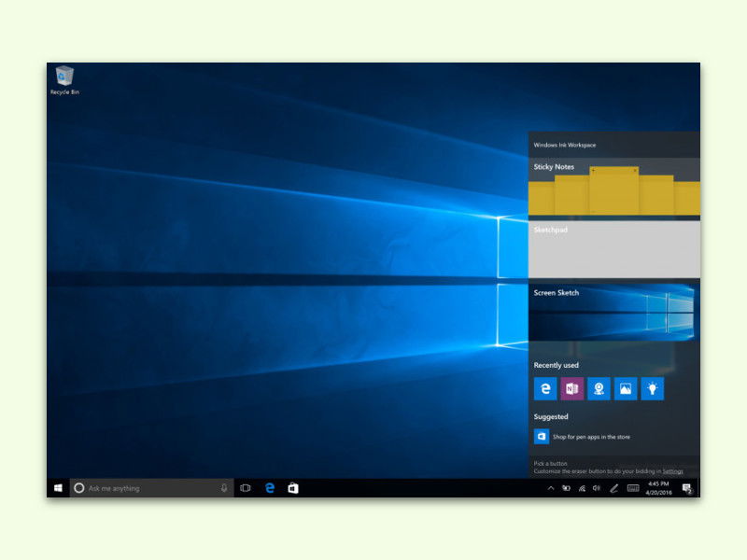Click the 'Suggested' heading

tap(551, 416)
